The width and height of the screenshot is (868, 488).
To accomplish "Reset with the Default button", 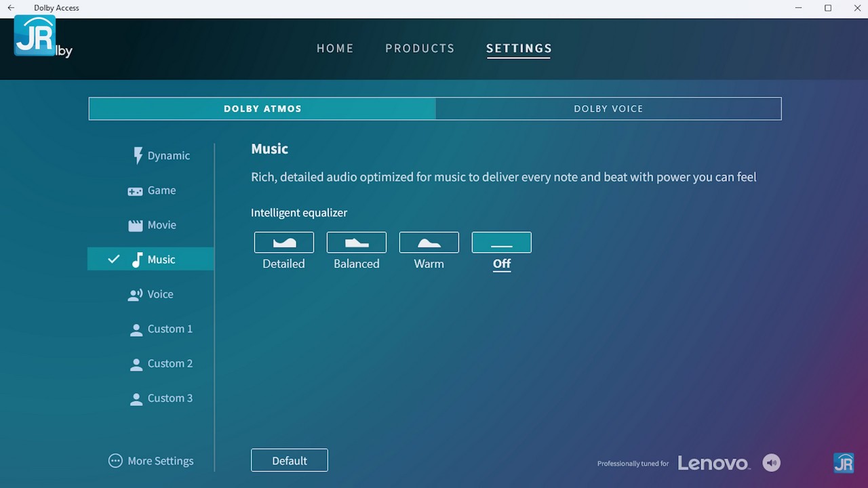I will (290, 460).
